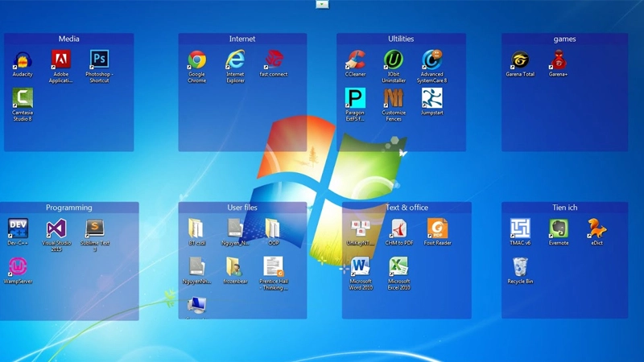Launch the Jumpstart shortcut
Screen dimensions: 644x362
(432, 98)
